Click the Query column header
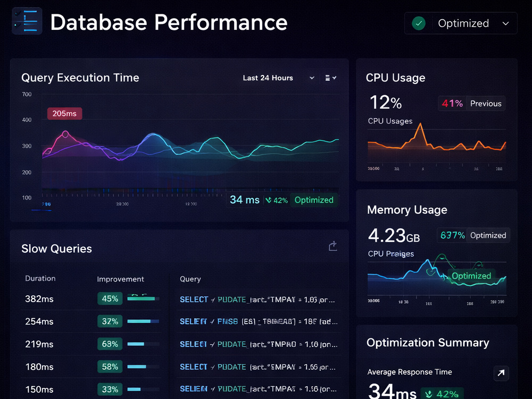 point(190,279)
